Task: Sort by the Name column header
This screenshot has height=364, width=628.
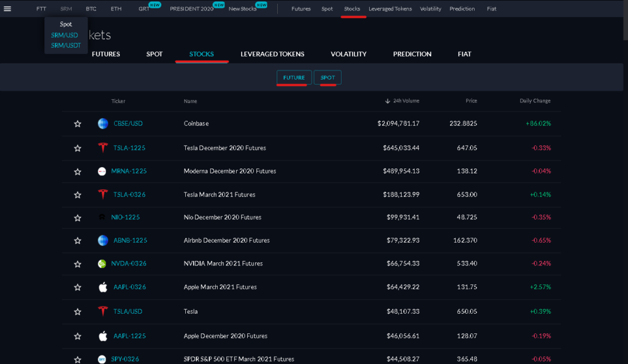Action: (x=190, y=101)
